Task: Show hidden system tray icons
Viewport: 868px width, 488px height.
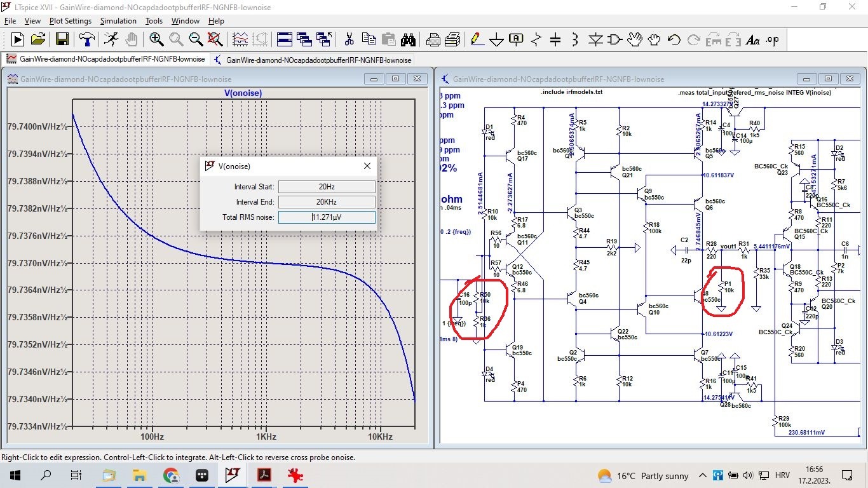Action: point(702,475)
